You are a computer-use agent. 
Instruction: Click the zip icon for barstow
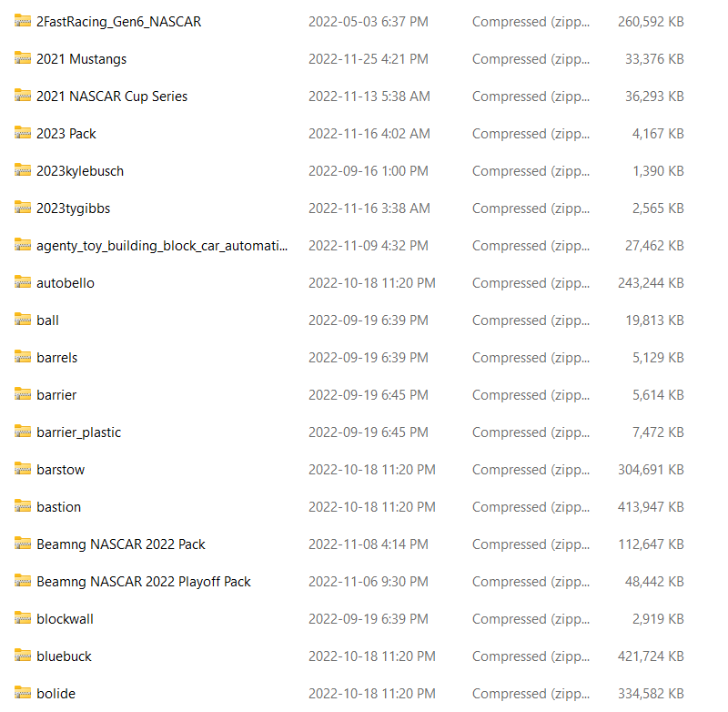coord(22,469)
